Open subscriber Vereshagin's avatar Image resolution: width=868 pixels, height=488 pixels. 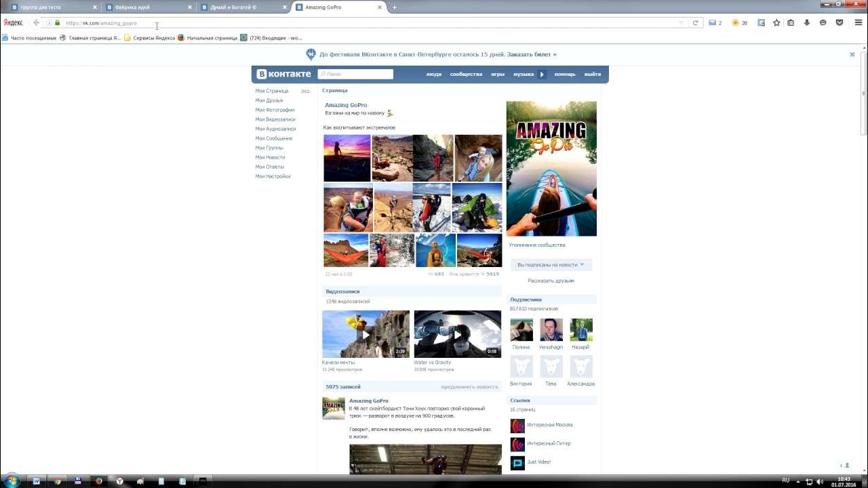pyautogui.click(x=551, y=330)
